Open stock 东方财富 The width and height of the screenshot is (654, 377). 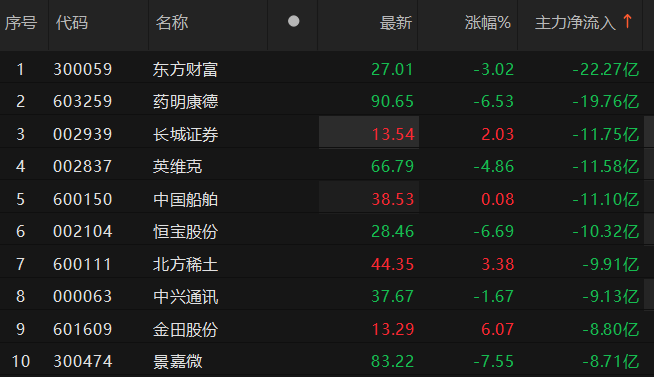pyautogui.click(x=185, y=69)
